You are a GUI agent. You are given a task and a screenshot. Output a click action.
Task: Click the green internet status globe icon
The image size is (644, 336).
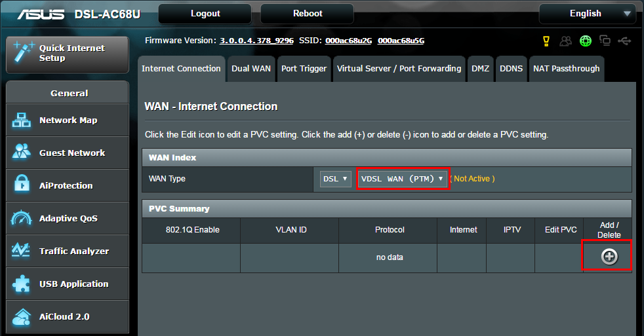coord(585,41)
